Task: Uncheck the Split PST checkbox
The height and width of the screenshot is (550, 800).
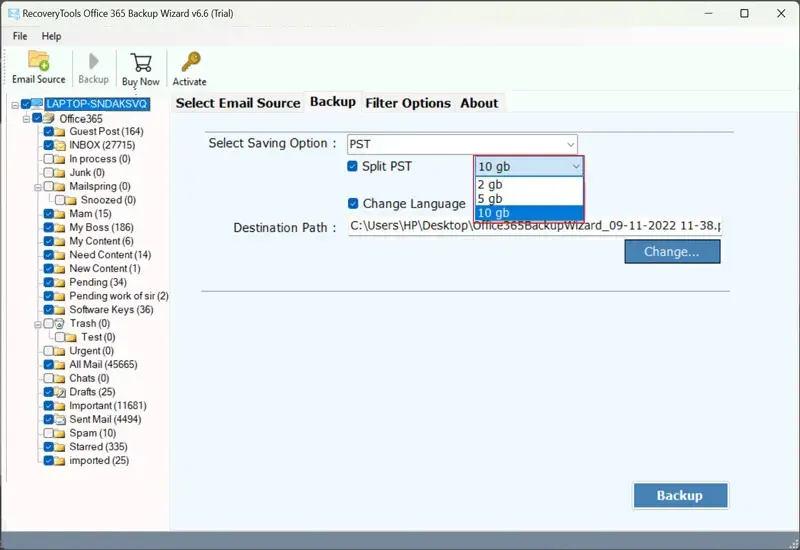Action: pos(353,166)
